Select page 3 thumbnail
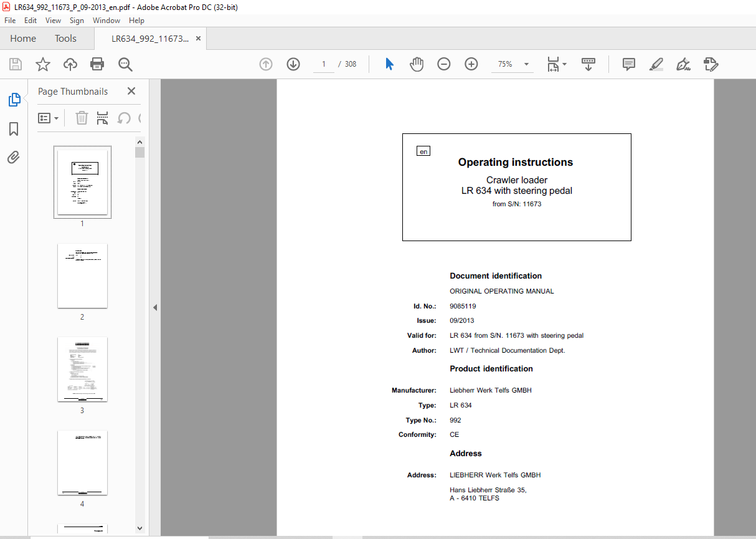The image size is (756, 539). coord(82,369)
